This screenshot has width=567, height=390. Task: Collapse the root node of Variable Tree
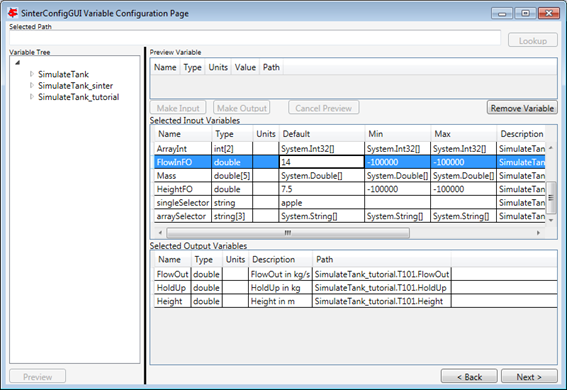[17, 63]
